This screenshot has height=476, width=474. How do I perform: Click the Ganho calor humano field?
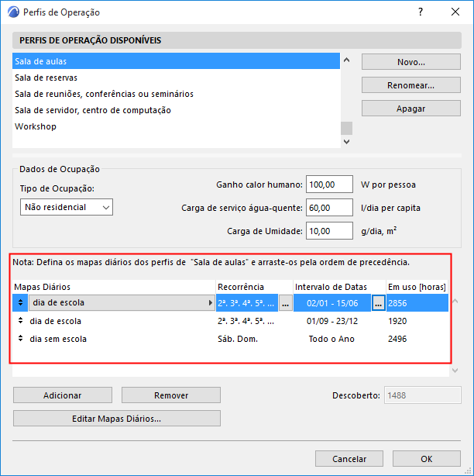(x=329, y=185)
